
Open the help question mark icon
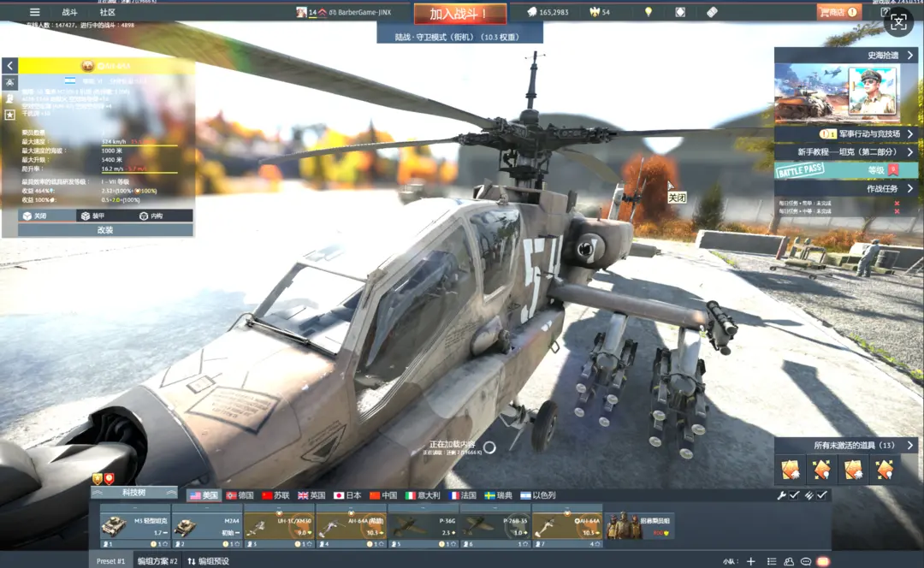[884, 12]
